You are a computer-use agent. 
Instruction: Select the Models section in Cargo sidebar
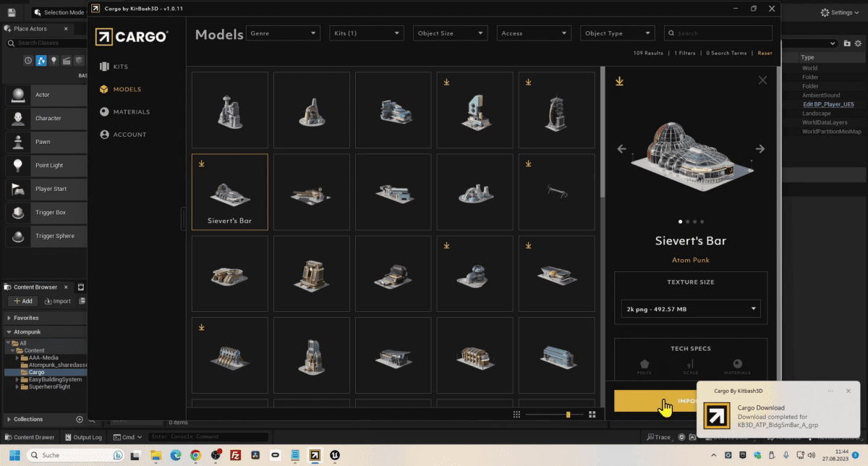(120, 89)
